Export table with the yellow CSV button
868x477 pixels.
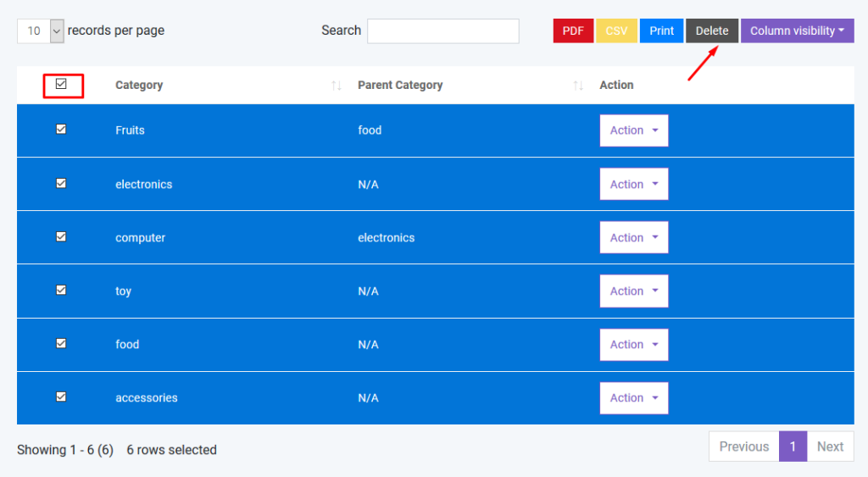pyautogui.click(x=617, y=31)
